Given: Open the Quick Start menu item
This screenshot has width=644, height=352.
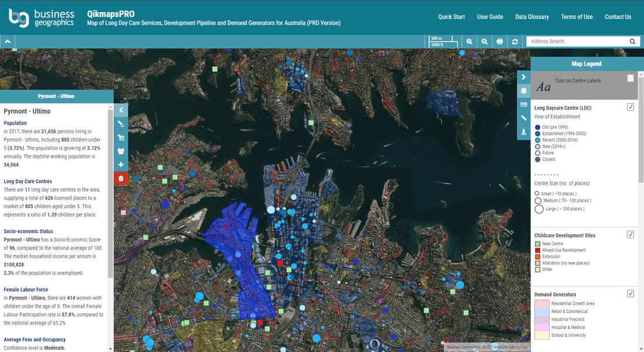Looking at the screenshot, I should (x=451, y=17).
